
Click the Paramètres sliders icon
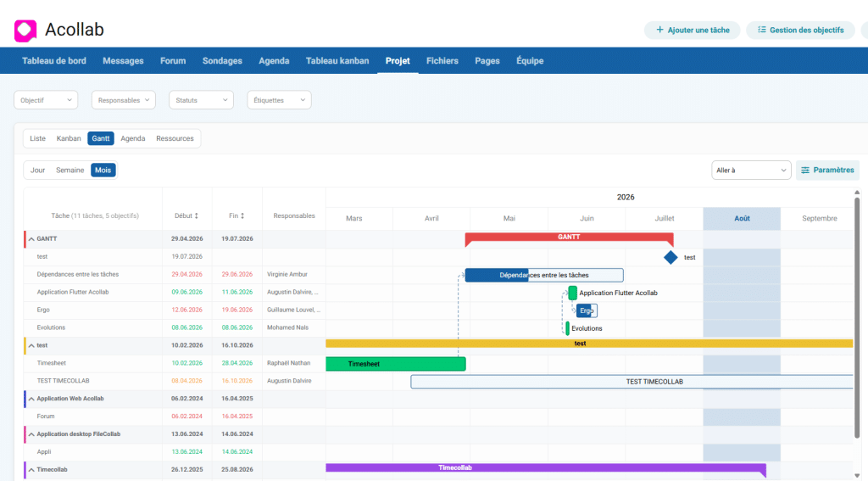(805, 171)
